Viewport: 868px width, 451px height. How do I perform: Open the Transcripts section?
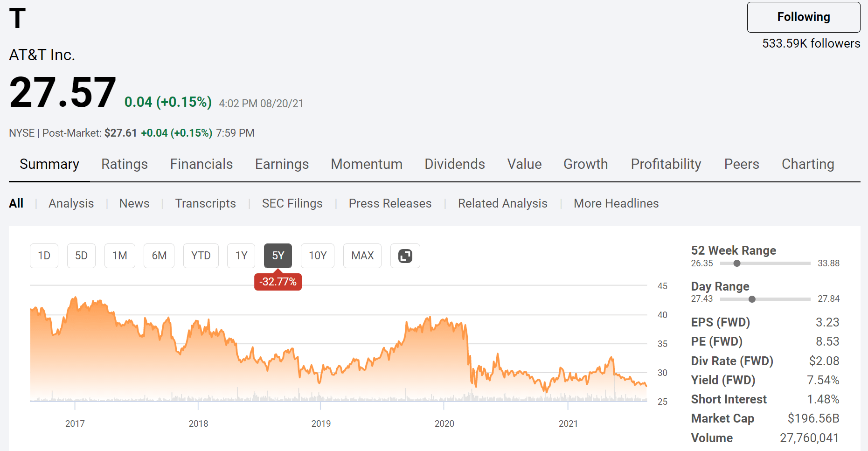coord(205,203)
